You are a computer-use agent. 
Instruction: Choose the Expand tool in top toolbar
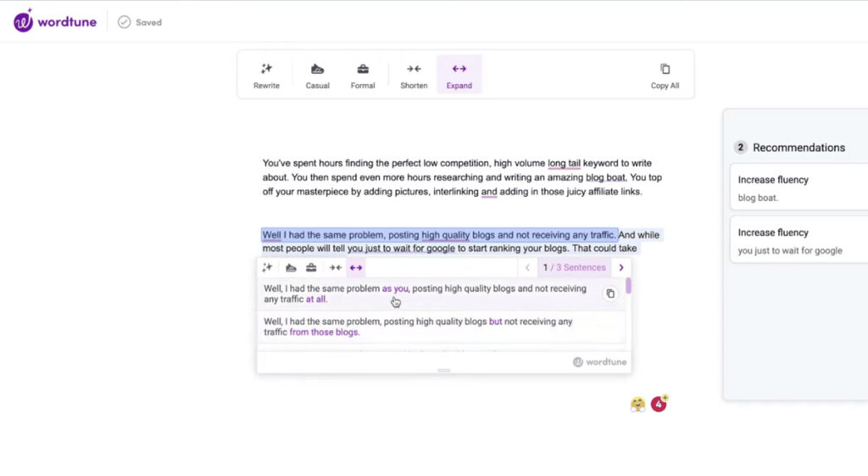click(x=459, y=75)
